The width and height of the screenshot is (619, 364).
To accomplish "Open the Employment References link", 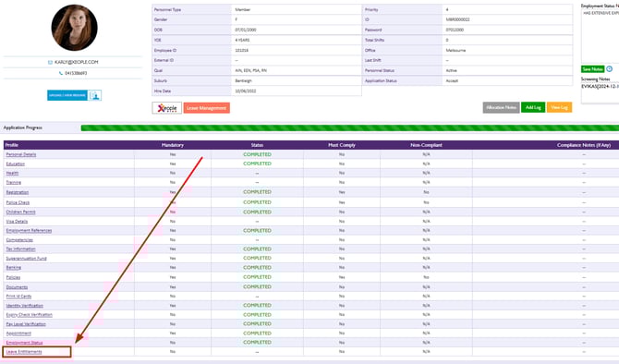I will [29, 231].
